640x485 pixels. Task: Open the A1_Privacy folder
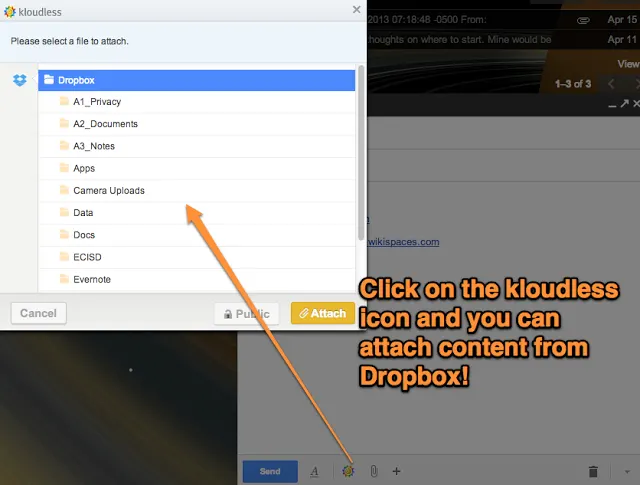pyautogui.click(x=196, y=102)
